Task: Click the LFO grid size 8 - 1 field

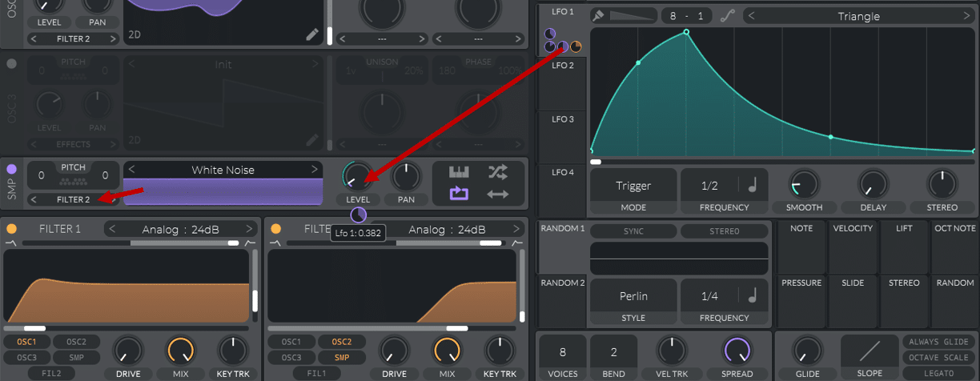Action: click(687, 16)
